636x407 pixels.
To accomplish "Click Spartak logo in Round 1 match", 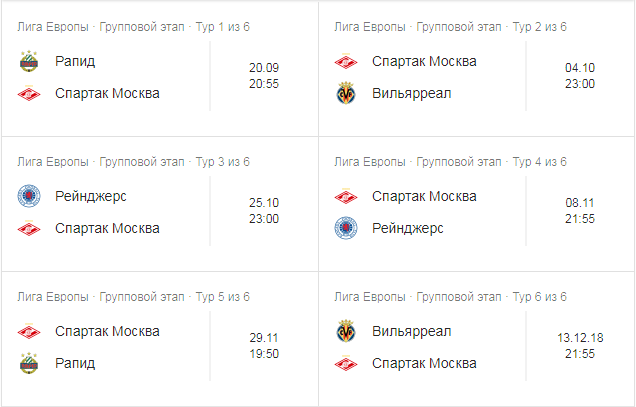I will click(29, 94).
